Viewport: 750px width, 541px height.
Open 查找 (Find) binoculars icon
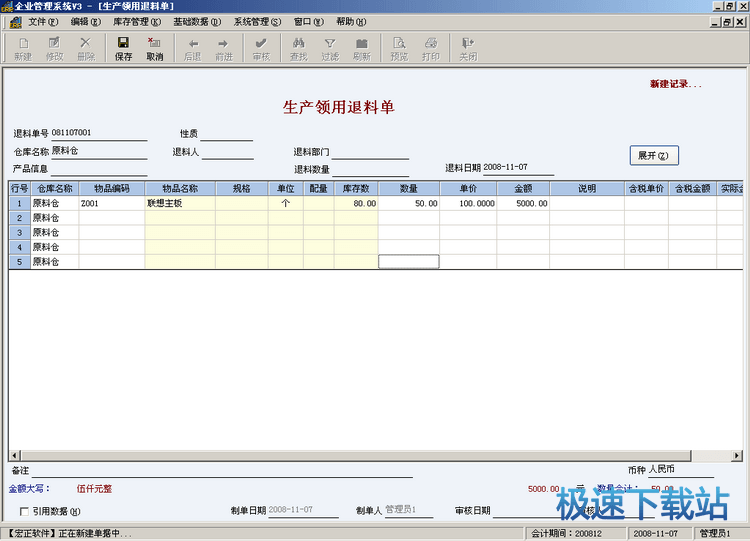pyautogui.click(x=298, y=48)
